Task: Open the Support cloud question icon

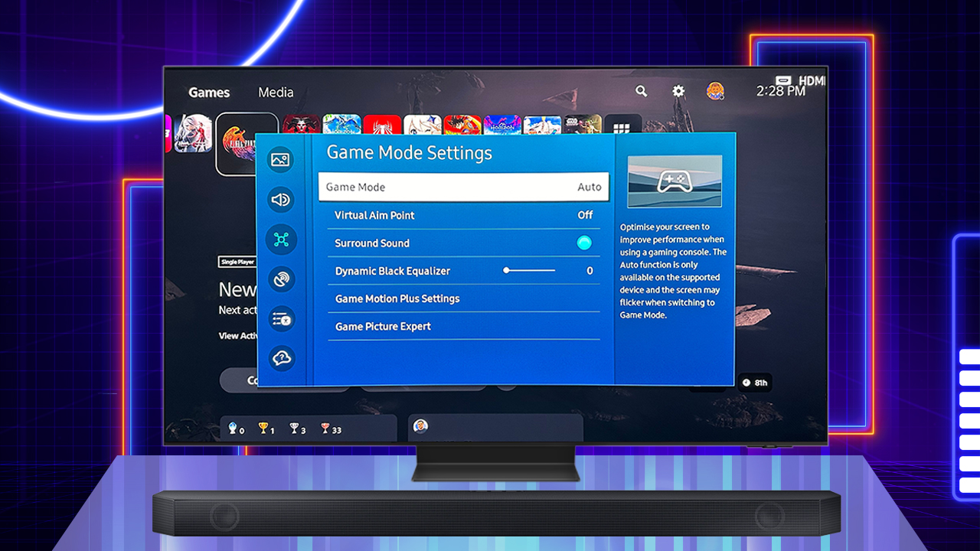Action: 280,358
